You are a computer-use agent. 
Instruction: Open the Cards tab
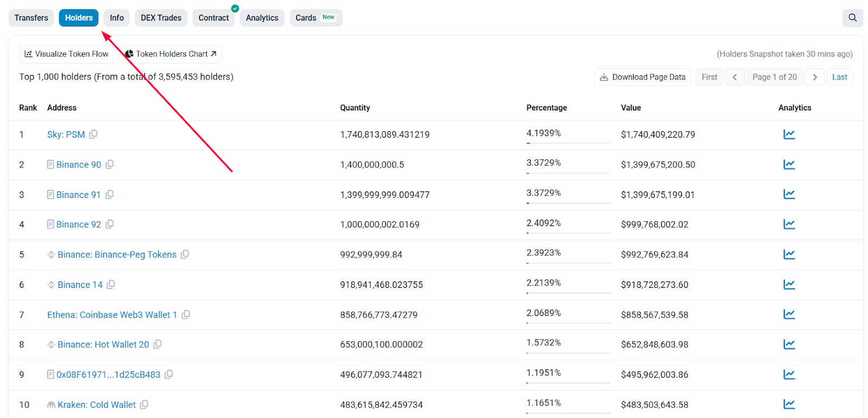point(316,18)
